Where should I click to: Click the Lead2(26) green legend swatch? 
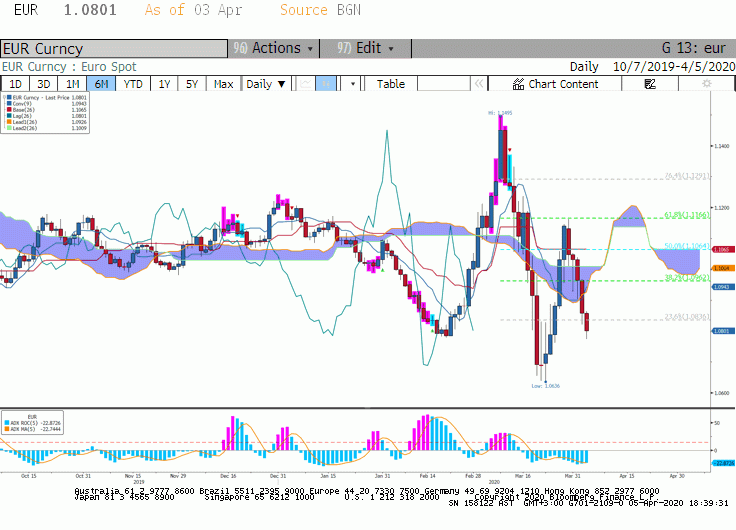[x=9, y=128]
